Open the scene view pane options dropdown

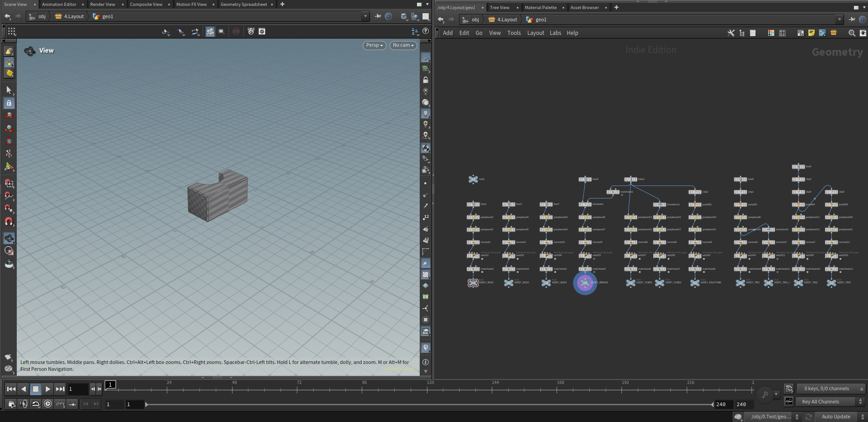click(x=427, y=4)
